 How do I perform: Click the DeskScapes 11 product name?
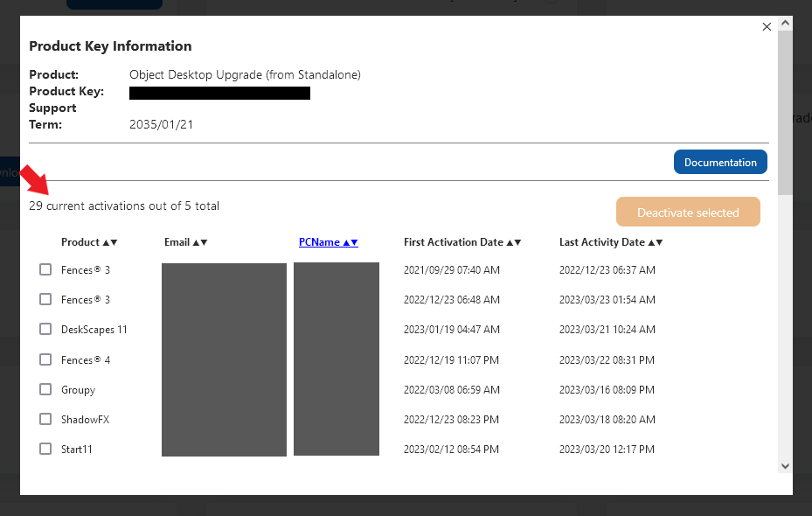point(94,330)
